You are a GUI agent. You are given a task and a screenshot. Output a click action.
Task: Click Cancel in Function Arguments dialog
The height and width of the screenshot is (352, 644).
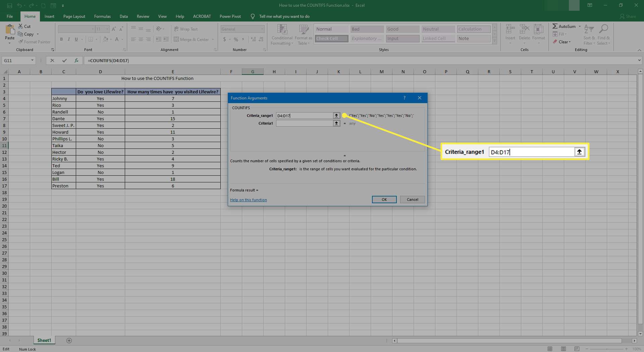pos(412,200)
